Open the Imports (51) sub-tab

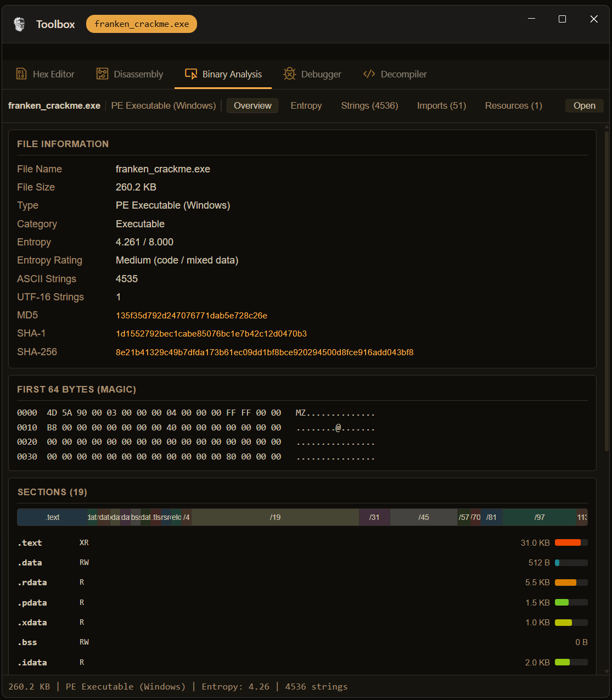(x=441, y=105)
